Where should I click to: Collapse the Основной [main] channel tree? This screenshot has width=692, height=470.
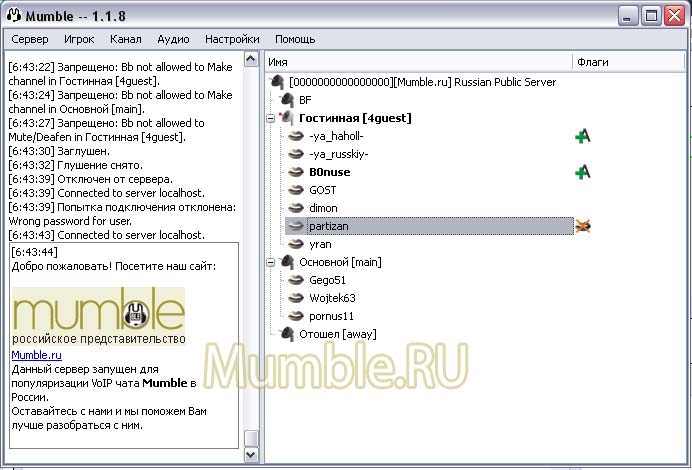coord(270,262)
